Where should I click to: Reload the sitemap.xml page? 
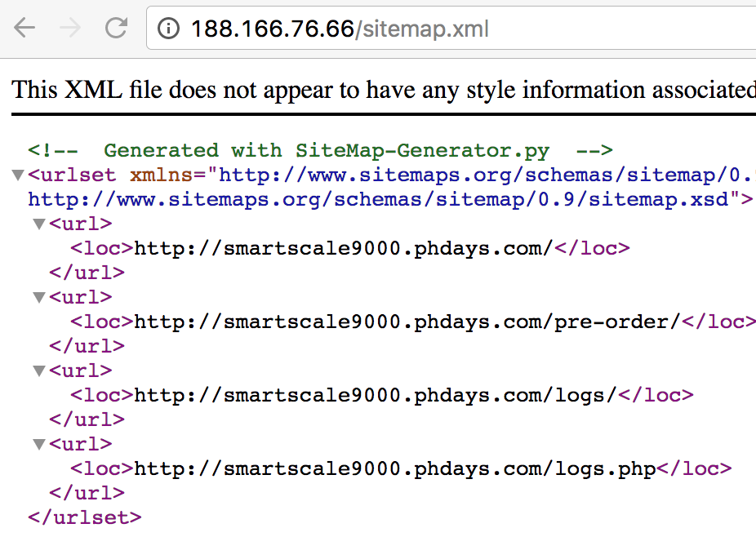(117, 29)
